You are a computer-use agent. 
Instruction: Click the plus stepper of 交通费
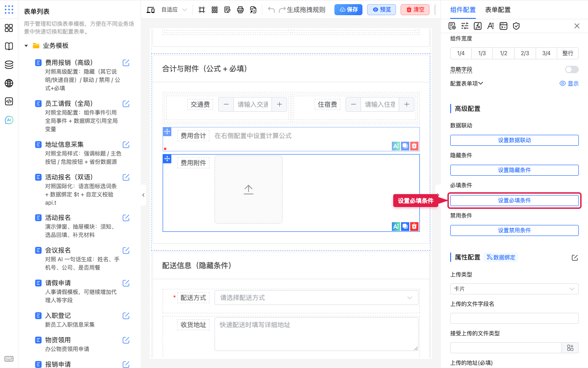pyautogui.click(x=279, y=104)
